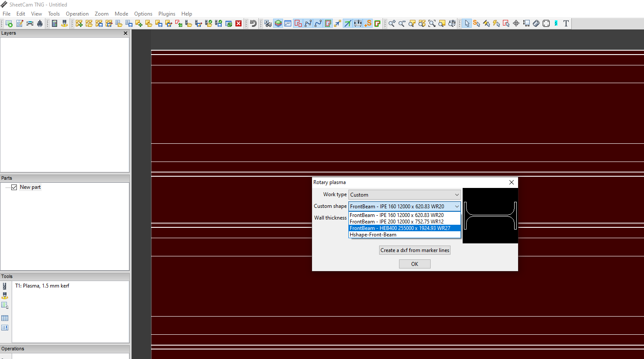This screenshot has height=359, width=644.
Task: Open the Plugins menu
Action: (x=167, y=14)
